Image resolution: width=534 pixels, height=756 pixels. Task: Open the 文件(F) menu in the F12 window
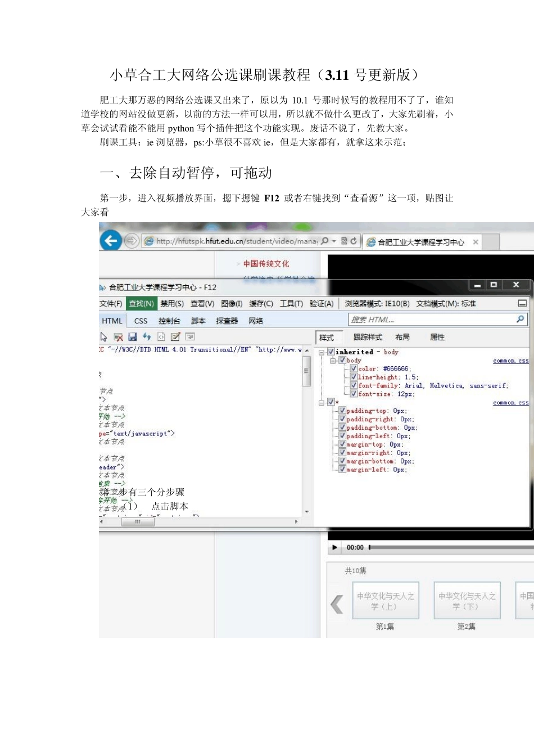111,303
